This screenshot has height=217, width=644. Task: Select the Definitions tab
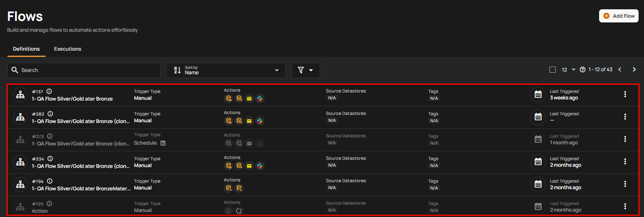tap(26, 49)
